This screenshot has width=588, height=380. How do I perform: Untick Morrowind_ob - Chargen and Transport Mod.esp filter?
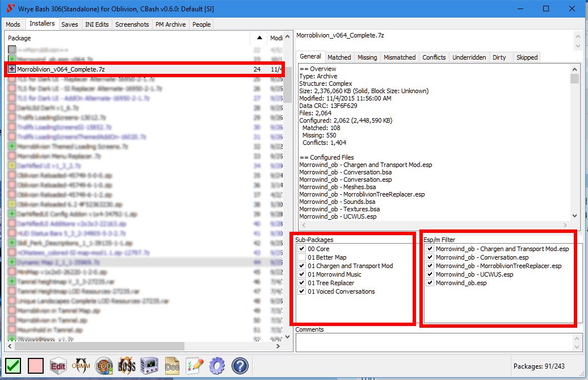(430, 248)
